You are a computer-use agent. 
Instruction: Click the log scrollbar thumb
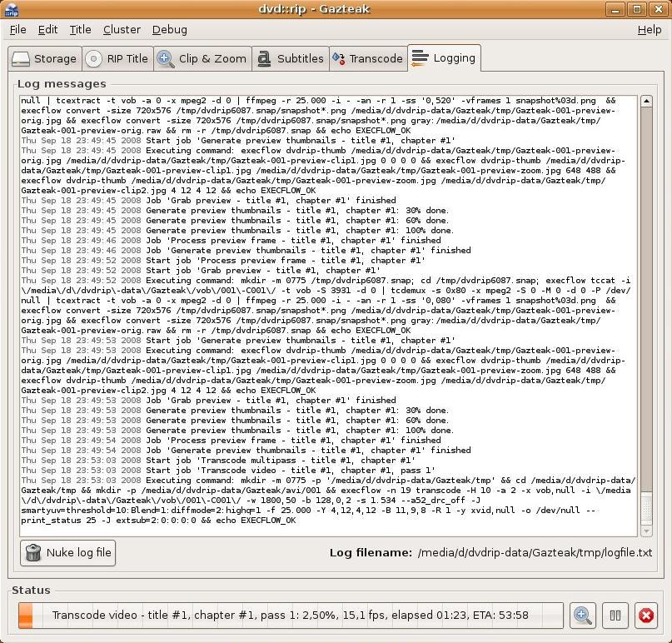pyautogui.click(x=646, y=509)
